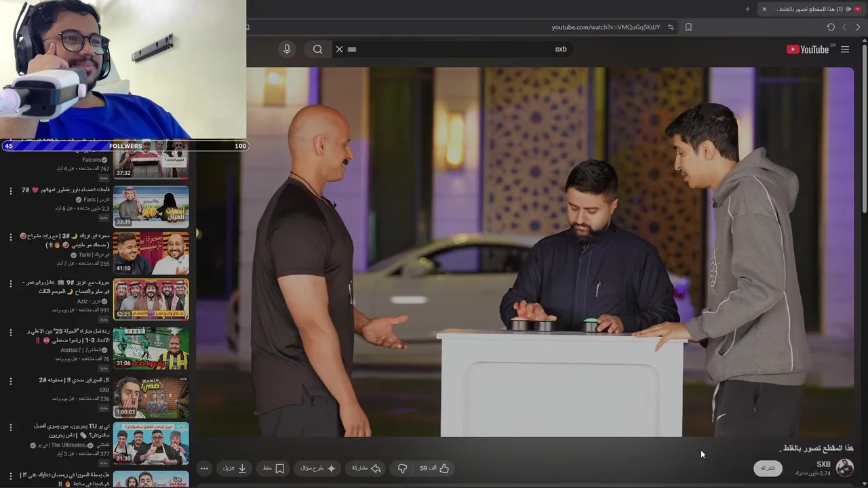Open the YouTube hamburger guide menu
Image resolution: width=868 pixels, height=488 pixels.
pyautogui.click(x=845, y=49)
